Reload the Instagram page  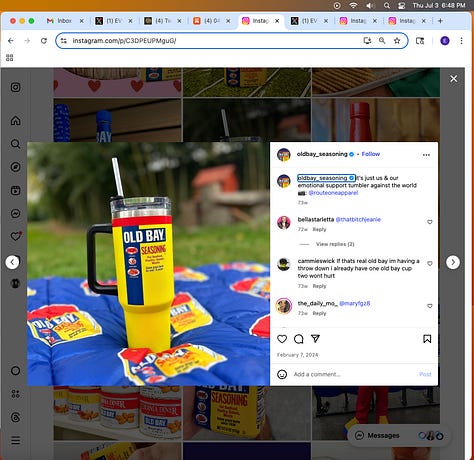[x=44, y=41]
